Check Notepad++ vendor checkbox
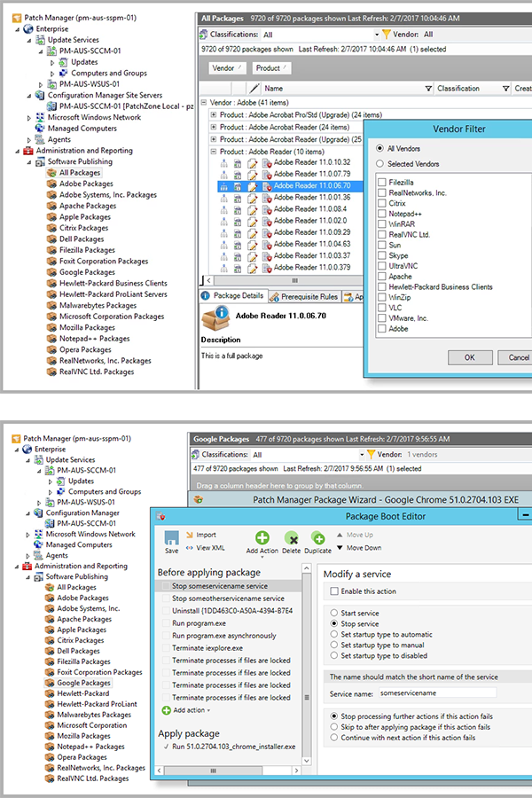532x798 pixels. point(382,214)
